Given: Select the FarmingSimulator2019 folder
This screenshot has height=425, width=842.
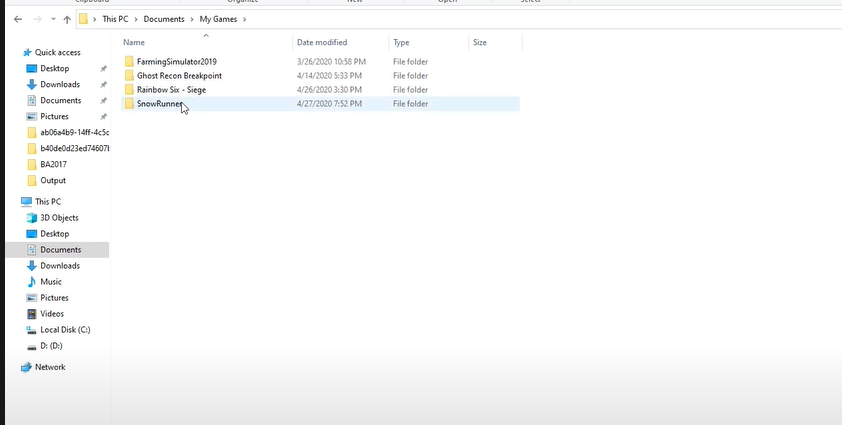Looking at the screenshot, I should [176, 62].
